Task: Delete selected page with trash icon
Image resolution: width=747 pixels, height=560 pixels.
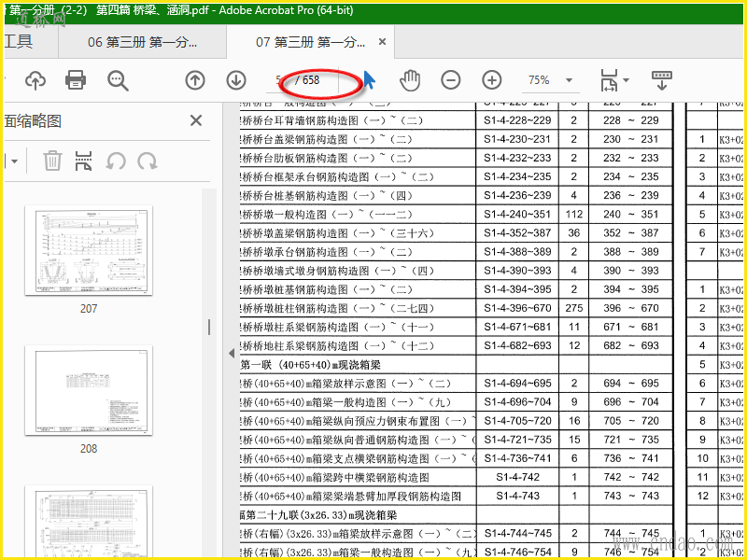Action: click(x=52, y=161)
